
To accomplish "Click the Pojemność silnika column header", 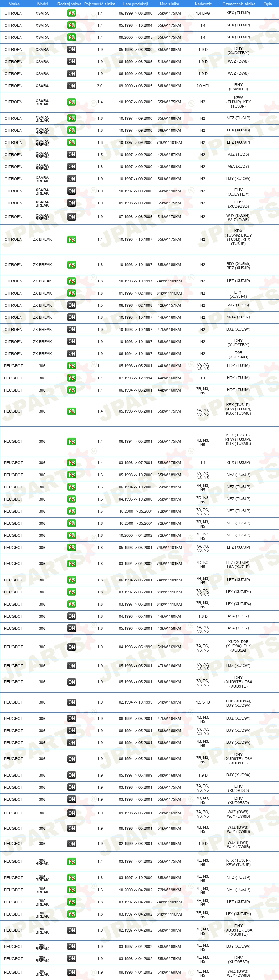I will point(100,4).
